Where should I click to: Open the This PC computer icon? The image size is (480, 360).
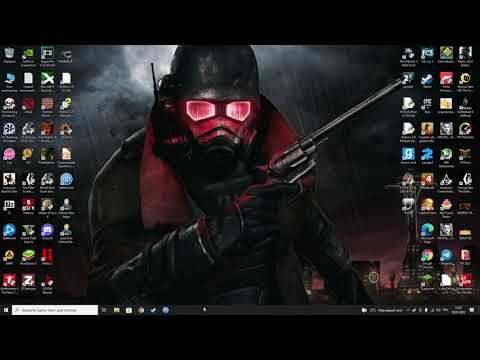click(x=9, y=82)
